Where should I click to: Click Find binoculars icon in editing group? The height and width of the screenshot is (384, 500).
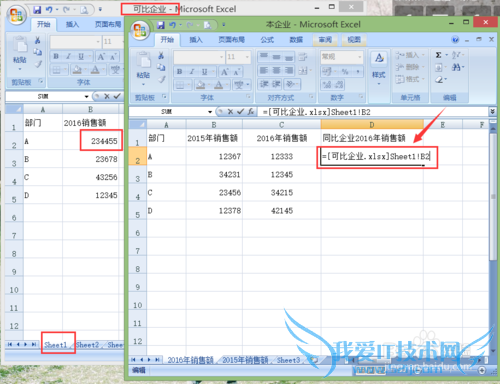coord(457,67)
